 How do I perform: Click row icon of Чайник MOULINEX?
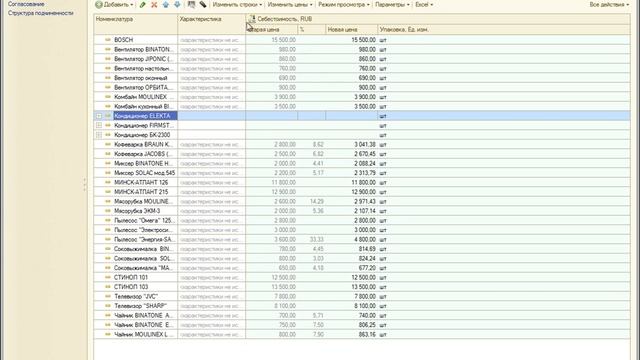coord(108,334)
